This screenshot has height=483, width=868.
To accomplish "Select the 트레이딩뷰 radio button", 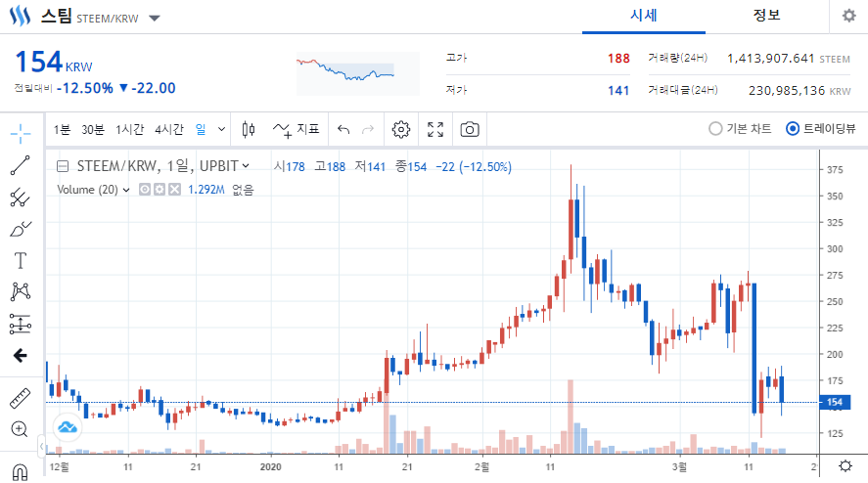I will pyautogui.click(x=793, y=129).
